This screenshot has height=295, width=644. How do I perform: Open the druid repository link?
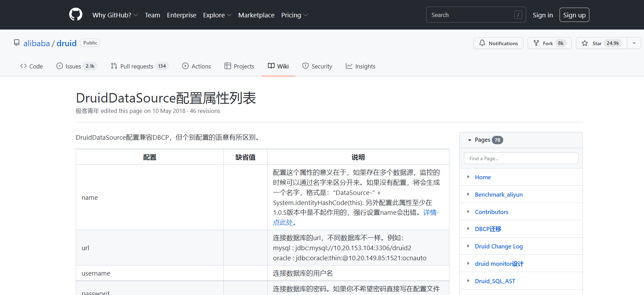[66, 43]
